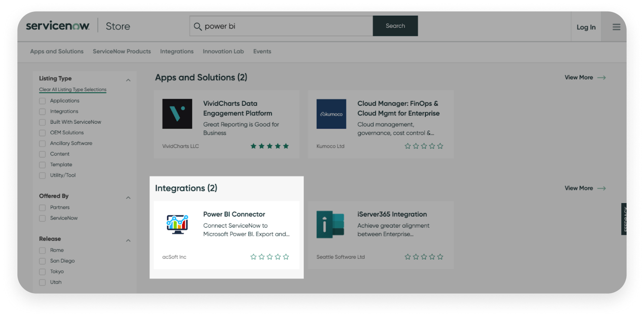
Task: Click the search field containing power bi
Action: pos(281,26)
